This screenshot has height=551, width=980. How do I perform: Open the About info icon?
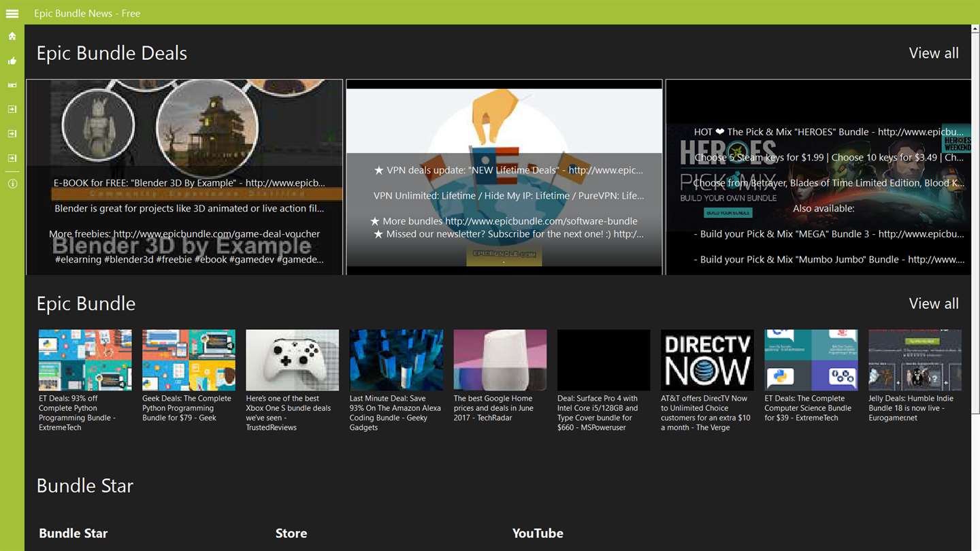pyautogui.click(x=12, y=184)
